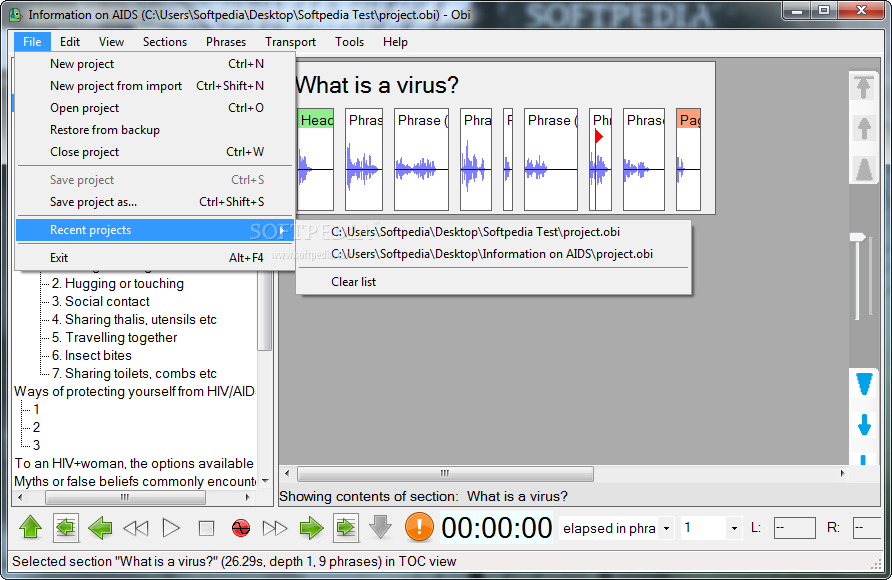892x580 pixels.
Task: Open the Phrases menu
Action: [226, 42]
